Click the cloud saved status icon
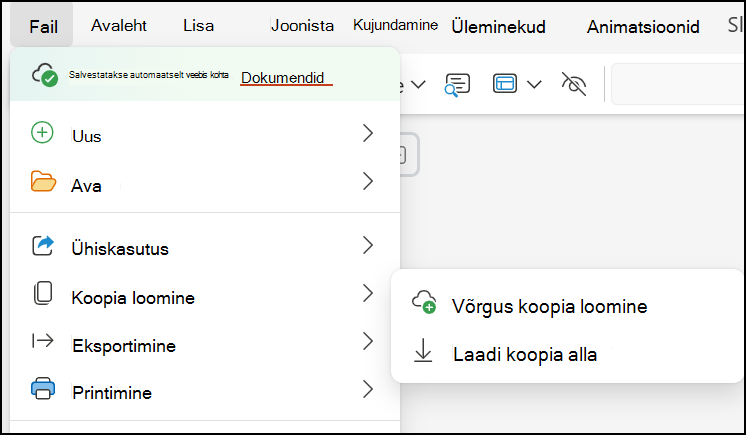The width and height of the screenshot is (746, 435). (x=45, y=75)
